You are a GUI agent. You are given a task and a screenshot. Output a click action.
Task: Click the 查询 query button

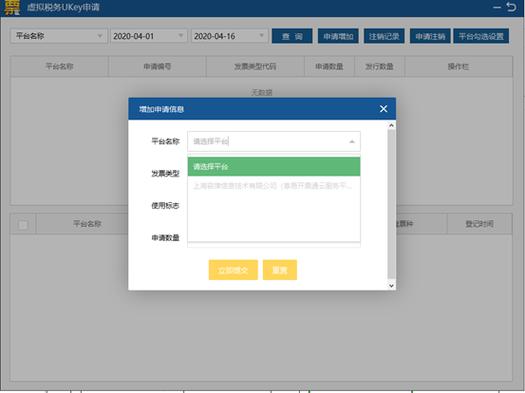pos(292,36)
